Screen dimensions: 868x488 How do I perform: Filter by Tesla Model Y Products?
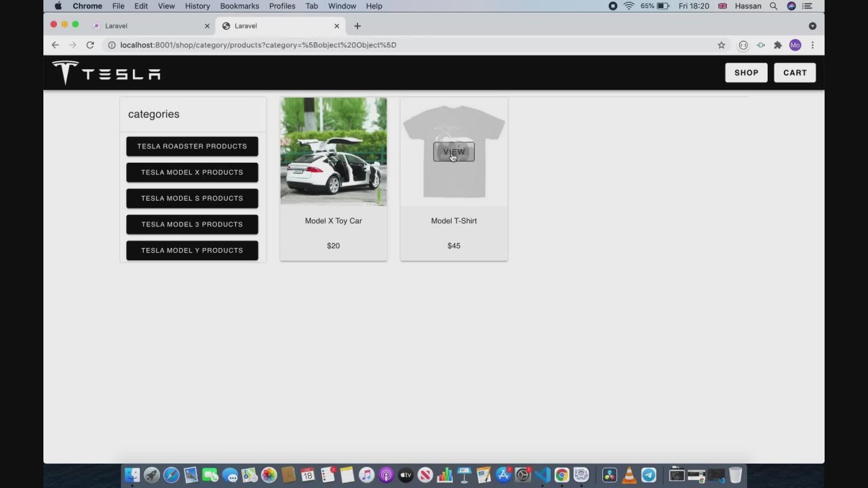pos(192,250)
